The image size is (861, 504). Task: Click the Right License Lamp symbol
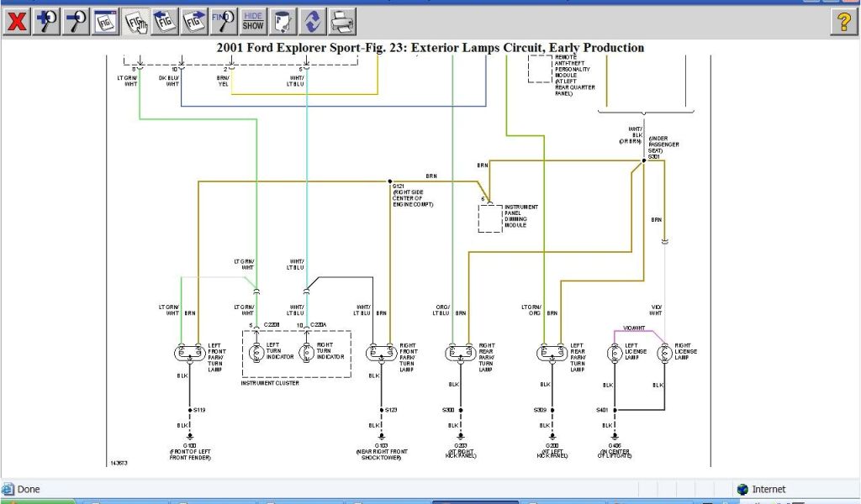click(663, 353)
